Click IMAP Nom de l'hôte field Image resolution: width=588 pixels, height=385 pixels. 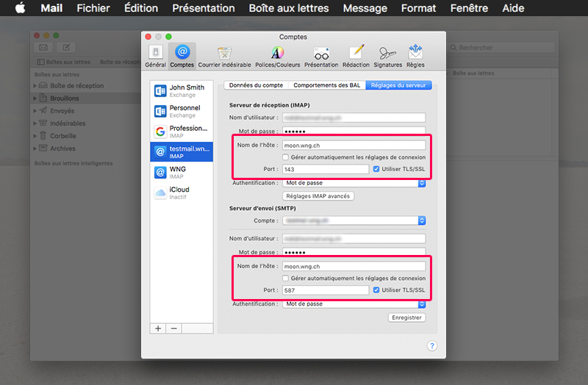354,145
